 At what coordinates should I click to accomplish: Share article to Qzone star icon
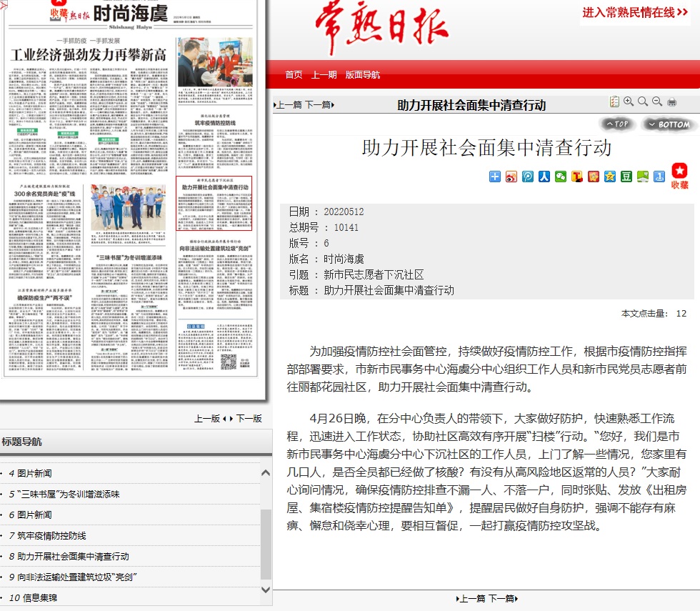610,177
